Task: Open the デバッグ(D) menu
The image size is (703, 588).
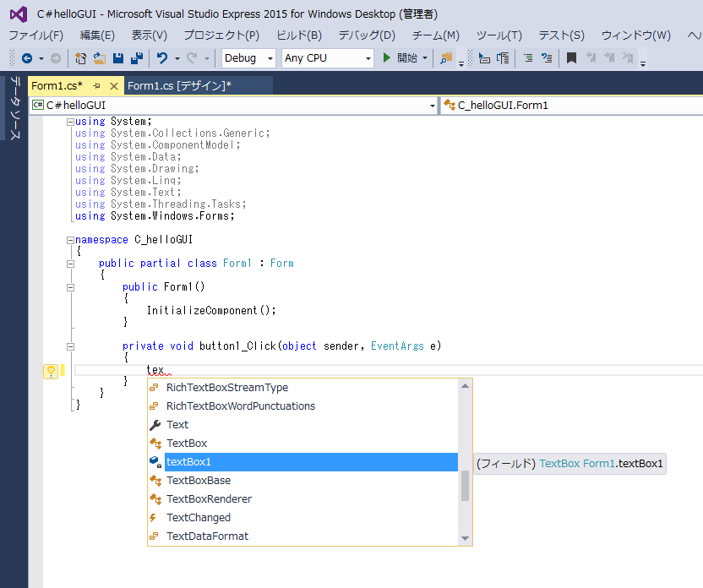Action: (367, 35)
